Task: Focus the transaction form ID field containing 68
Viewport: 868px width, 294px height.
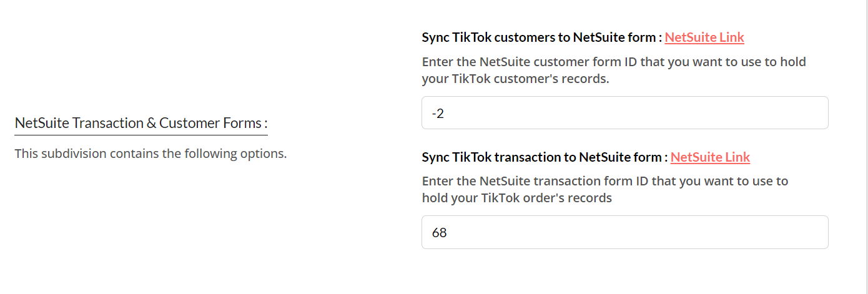Action: coord(624,232)
